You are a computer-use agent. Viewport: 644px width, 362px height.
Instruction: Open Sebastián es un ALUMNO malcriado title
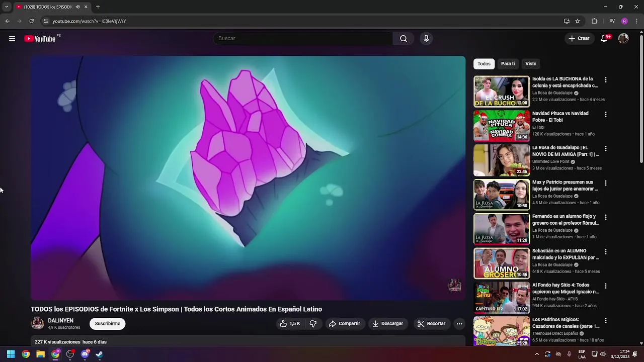[x=566, y=254]
